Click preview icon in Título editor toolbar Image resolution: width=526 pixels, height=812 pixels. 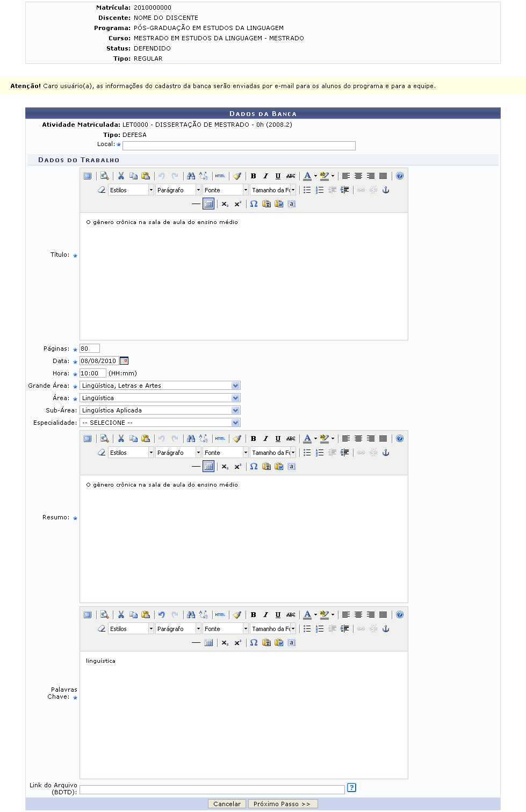pyautogui.click(x=105, y=176)
